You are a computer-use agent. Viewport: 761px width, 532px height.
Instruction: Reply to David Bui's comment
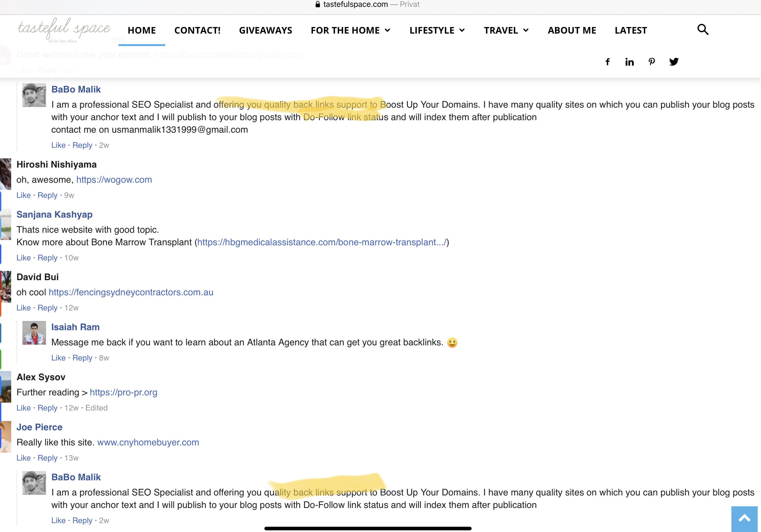(x=47, y=308)
